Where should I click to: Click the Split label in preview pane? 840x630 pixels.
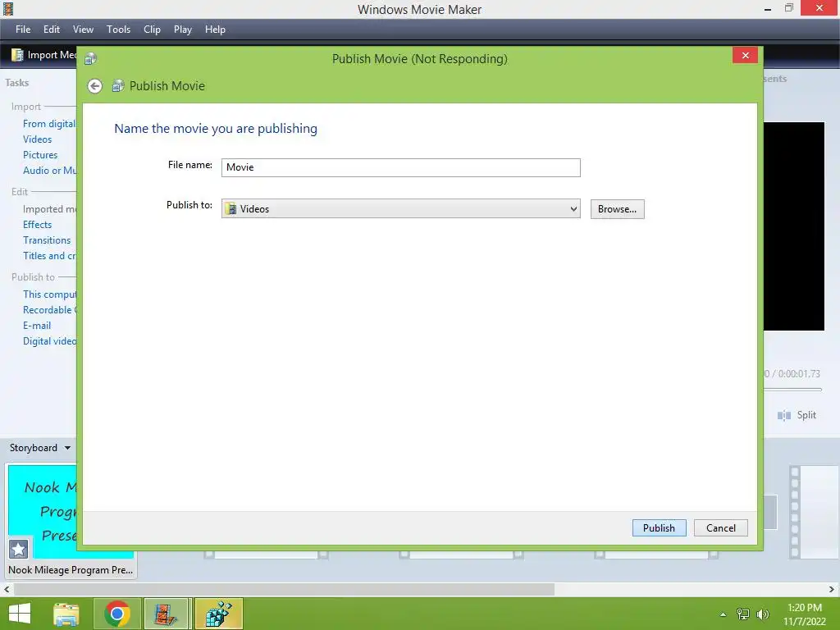[x=806, y=415]
